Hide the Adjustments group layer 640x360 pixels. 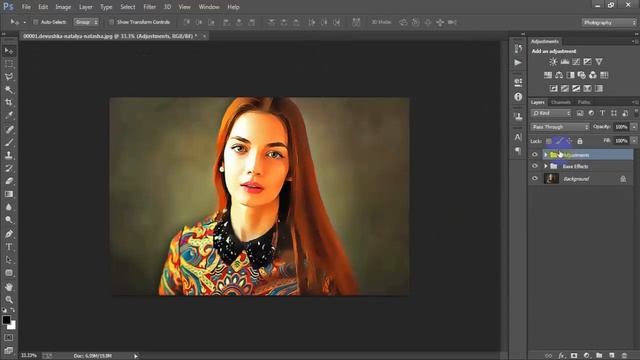(535, 155)
